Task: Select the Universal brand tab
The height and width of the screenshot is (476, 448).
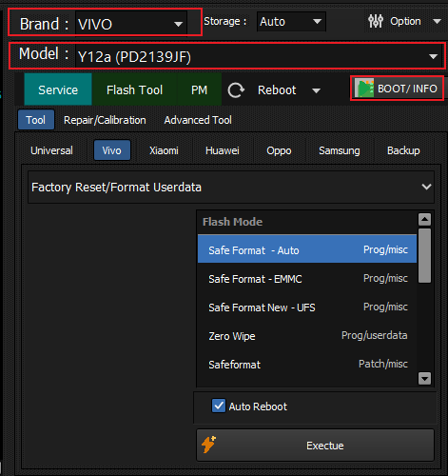Action: point(51,150)
